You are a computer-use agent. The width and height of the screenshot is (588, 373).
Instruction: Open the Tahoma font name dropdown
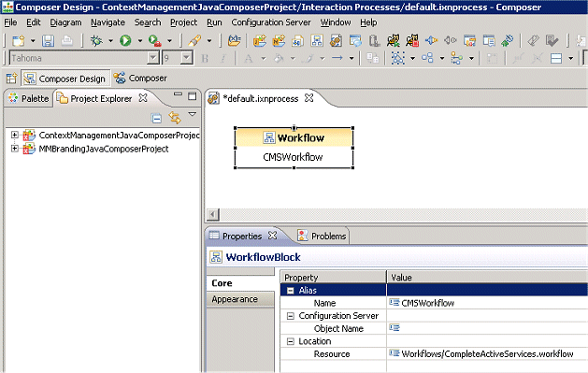pyautogui.click(x=152, y=58)
